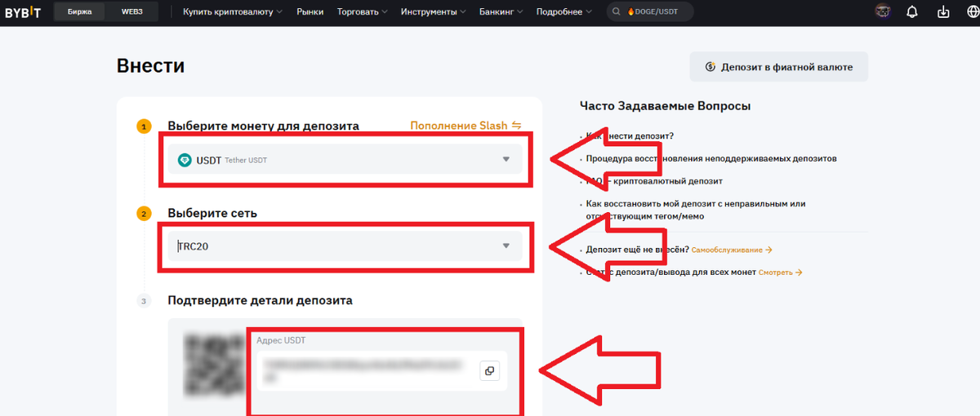Click the Tether USDT coin icon

click(x=184, y=160)
